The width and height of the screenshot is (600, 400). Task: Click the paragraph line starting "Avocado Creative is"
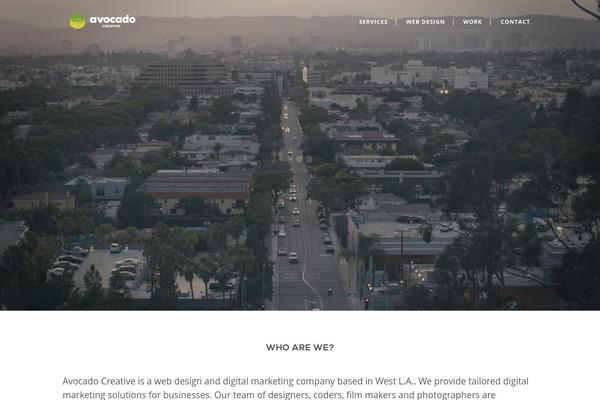coord(295,381)
